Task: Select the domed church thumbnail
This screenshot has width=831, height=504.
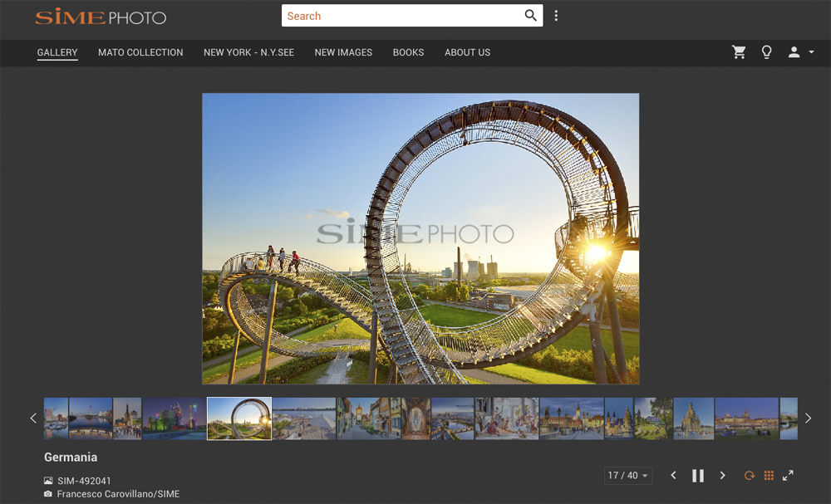Action: click(x=694, y=418)
